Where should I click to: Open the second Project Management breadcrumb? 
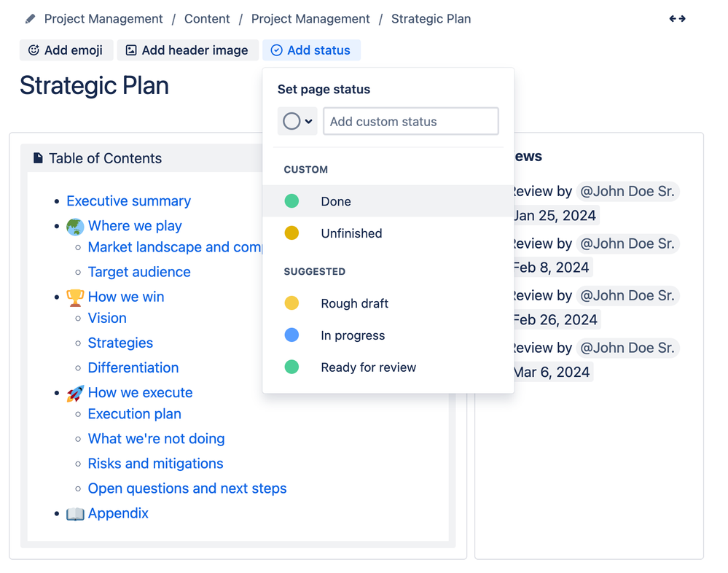(310, 19)
